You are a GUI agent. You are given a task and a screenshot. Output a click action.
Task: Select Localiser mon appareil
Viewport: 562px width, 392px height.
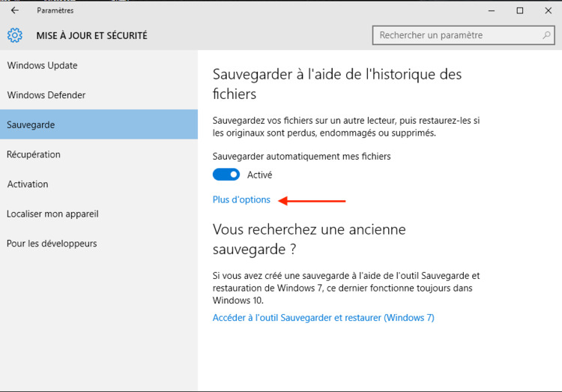(52, 214)
